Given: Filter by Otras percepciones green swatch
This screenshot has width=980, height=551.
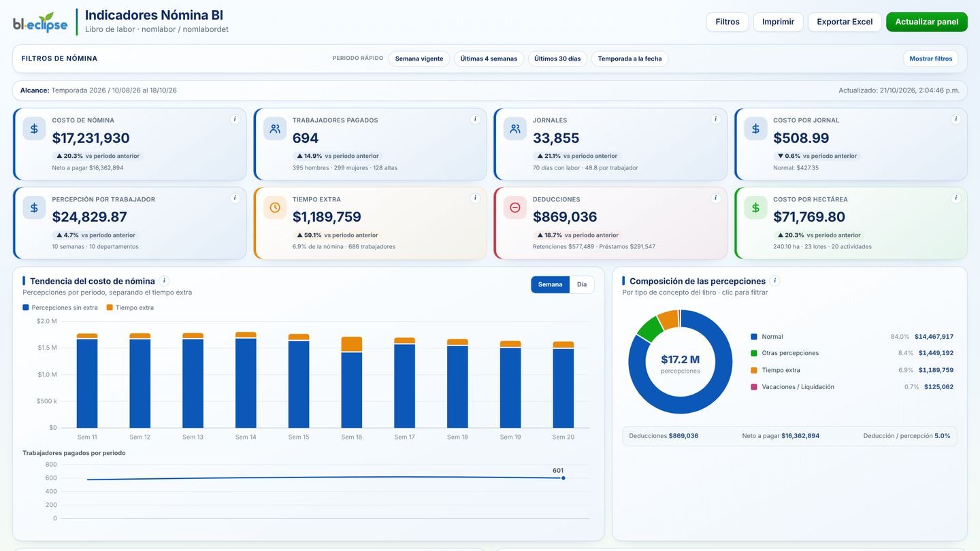Looking at the screenshot, I should tap(754, 353).
